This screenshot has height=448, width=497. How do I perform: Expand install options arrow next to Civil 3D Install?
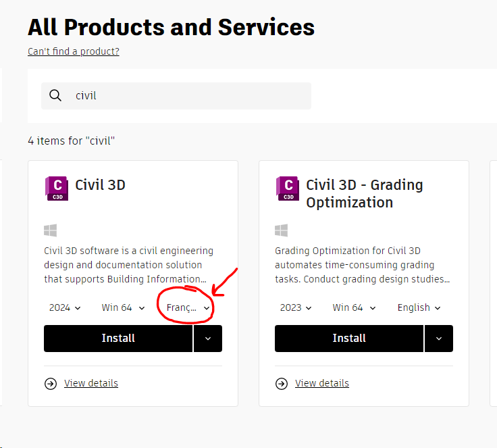click(x=208, y=339)
